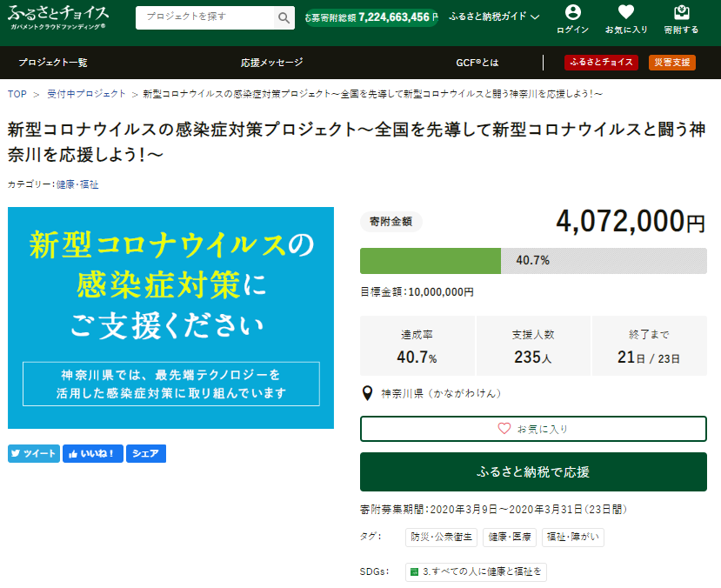The height and width of the screenshot is (588, 721).
Task: Open the 応援メッセージ menu item
Action: click(x=272, y=63)
